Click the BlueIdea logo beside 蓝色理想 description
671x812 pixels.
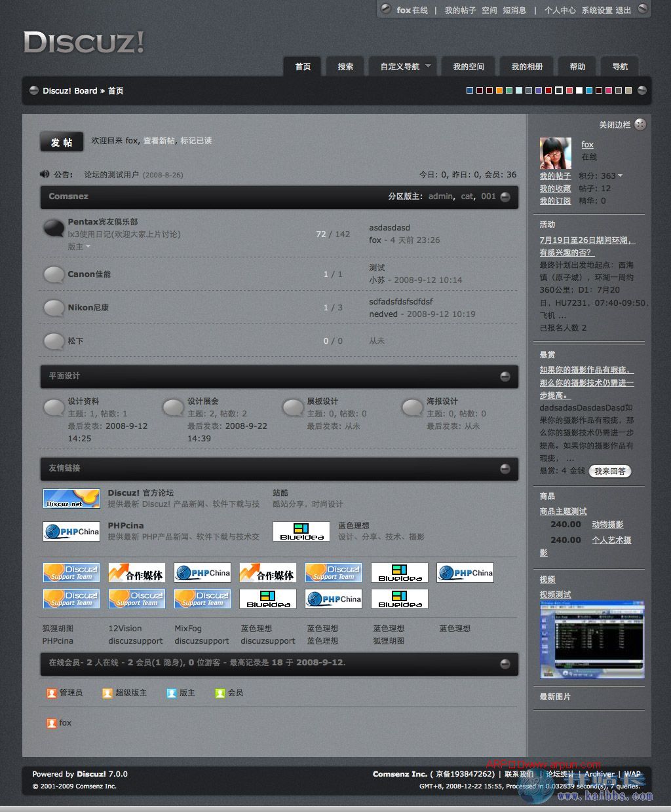[x=301, y=531]
